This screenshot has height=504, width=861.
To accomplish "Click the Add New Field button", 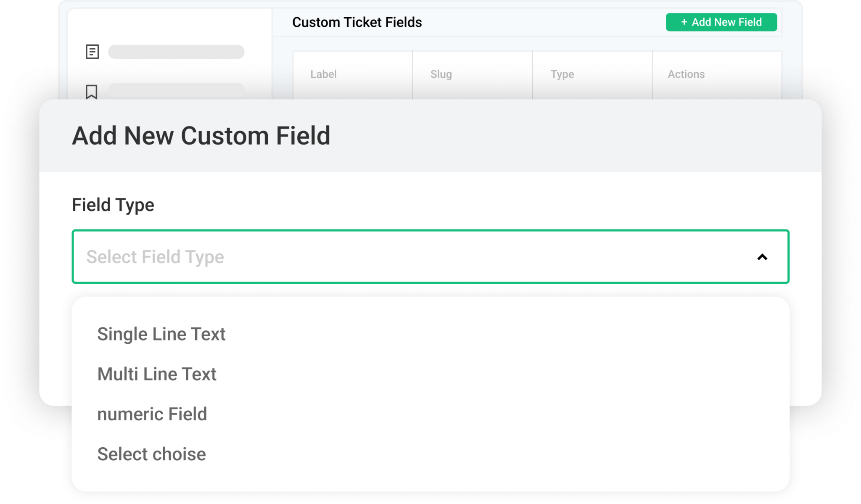I will coord(721,22).
